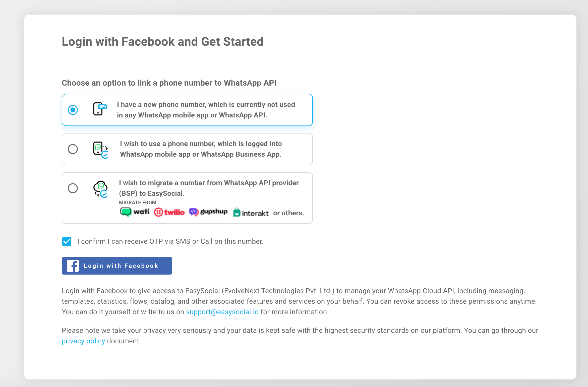Screen dimensions: 588x387
Task: Click the WhatsApp mobile app phone icon
Action: pos(100,149)
